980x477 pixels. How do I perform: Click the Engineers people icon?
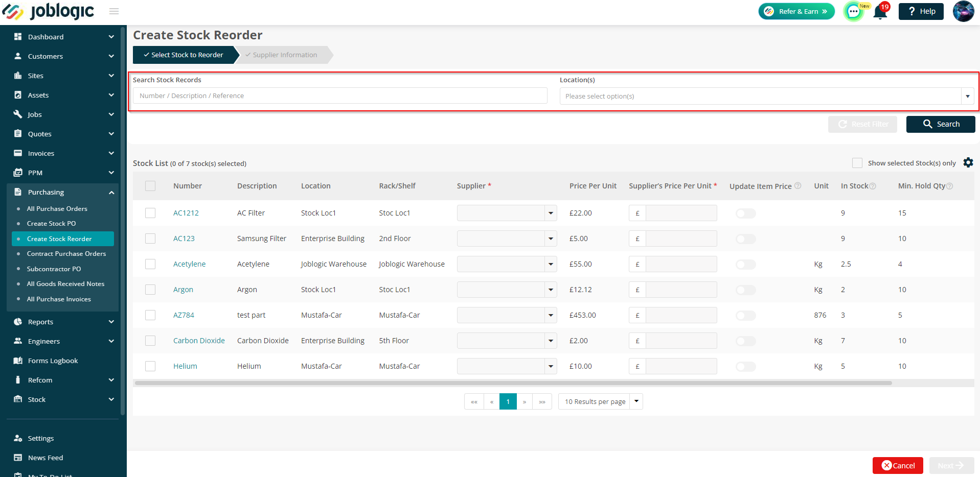[x=18, y=341]
